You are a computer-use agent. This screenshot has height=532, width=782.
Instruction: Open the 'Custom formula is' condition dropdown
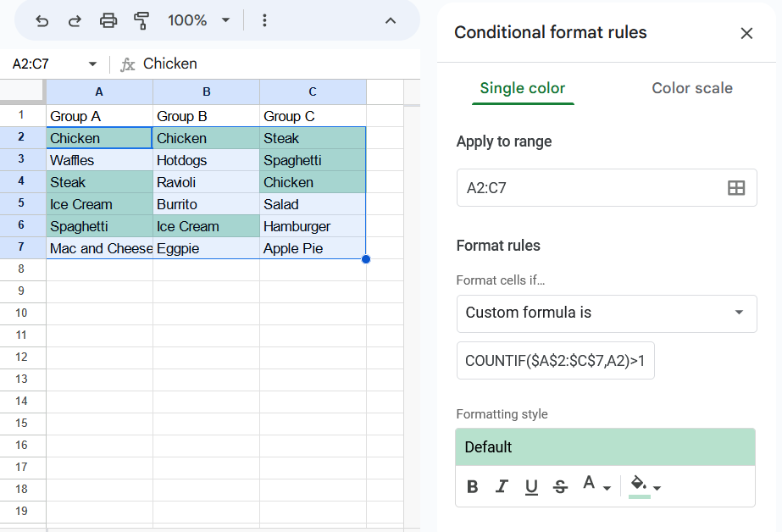pos(607,313)
